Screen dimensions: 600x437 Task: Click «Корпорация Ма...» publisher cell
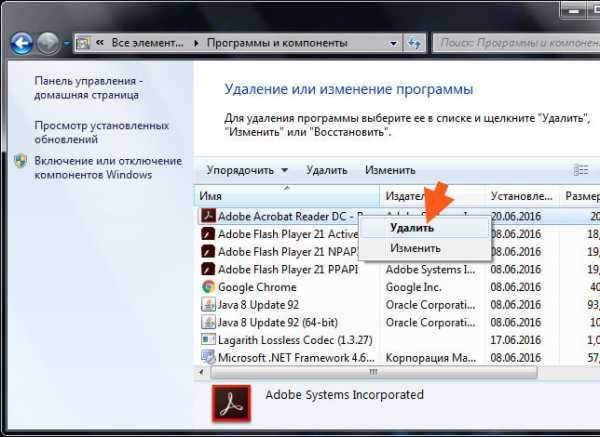pyautogui.click(x=431, y=358)
